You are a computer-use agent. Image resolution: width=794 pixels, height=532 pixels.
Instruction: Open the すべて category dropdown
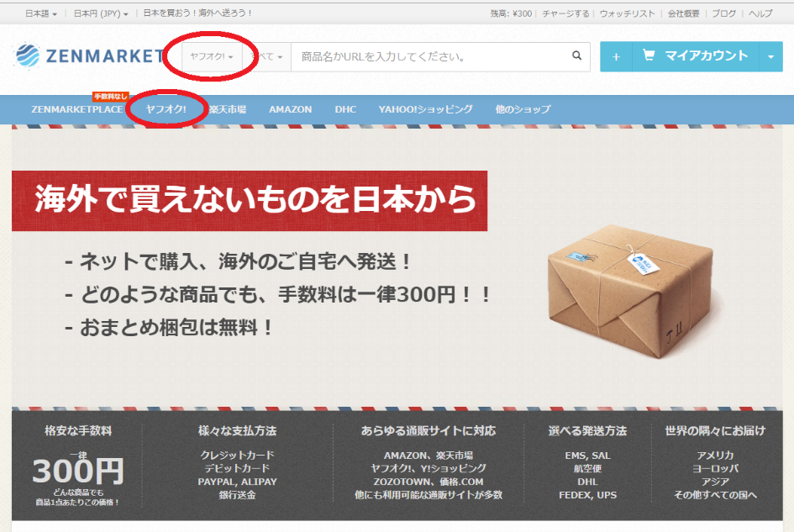[x=267, y=56]
